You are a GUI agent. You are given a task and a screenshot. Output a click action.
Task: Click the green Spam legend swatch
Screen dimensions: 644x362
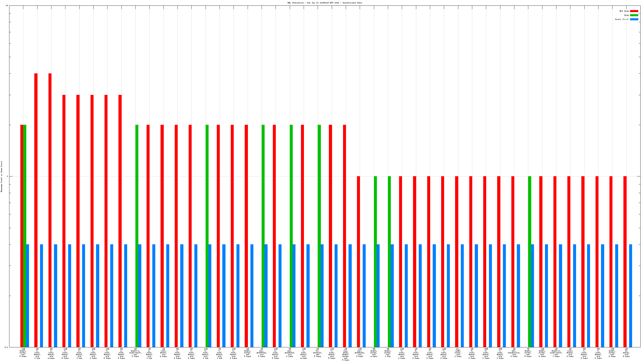coord(634,15)
